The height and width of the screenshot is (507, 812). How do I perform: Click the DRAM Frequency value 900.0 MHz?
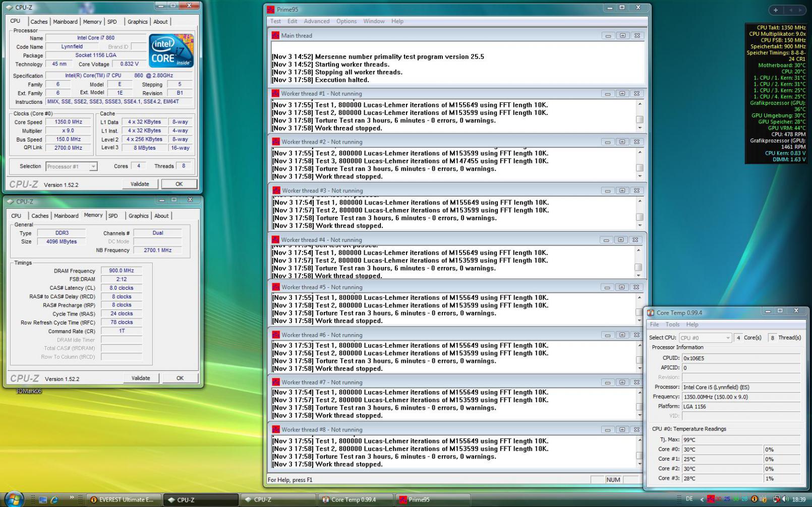pyautogui.click(x=122, y=271)
